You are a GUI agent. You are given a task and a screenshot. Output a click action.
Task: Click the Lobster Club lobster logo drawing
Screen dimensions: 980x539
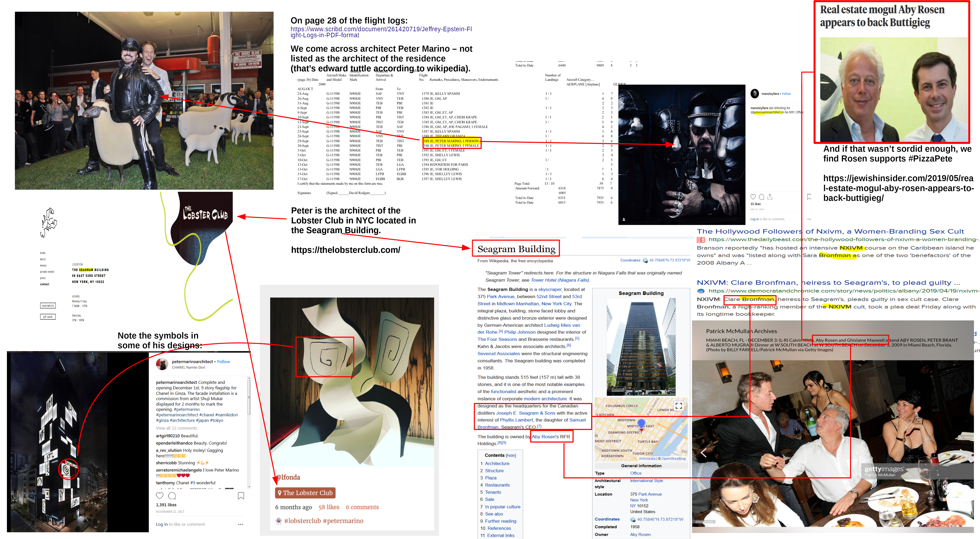(48, 222)
